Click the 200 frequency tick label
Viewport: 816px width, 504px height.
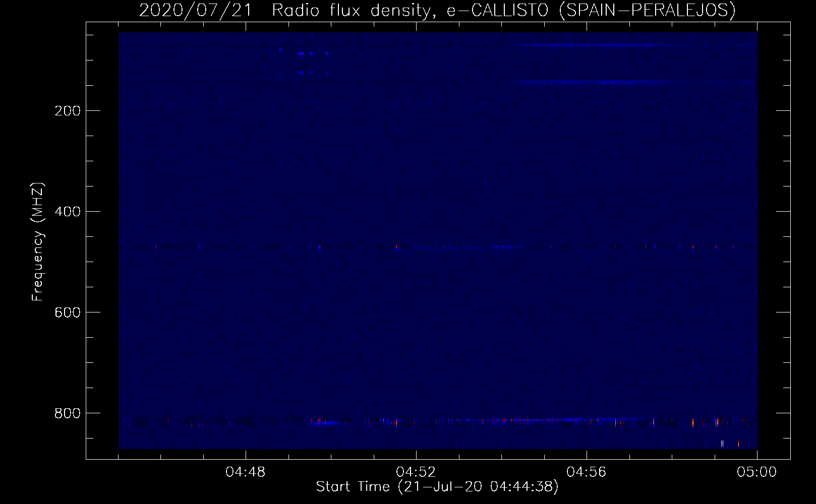pyautogui.click(x=67, y=111)
